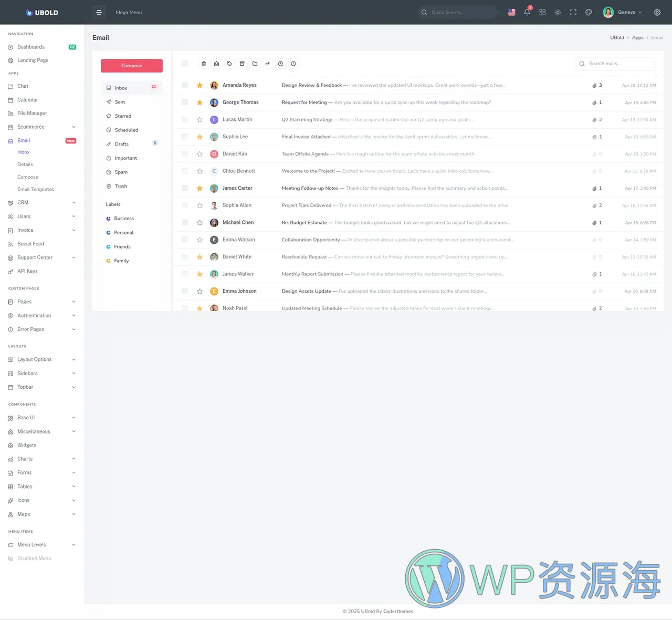The image size is (672, 620).
Task: Click the Compose button
Action: [x=131, y=65]
